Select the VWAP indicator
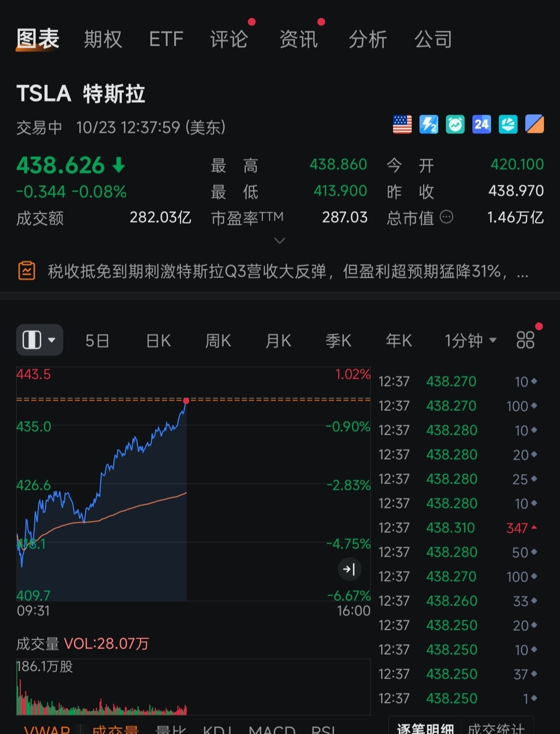 [x=47, y=729]
